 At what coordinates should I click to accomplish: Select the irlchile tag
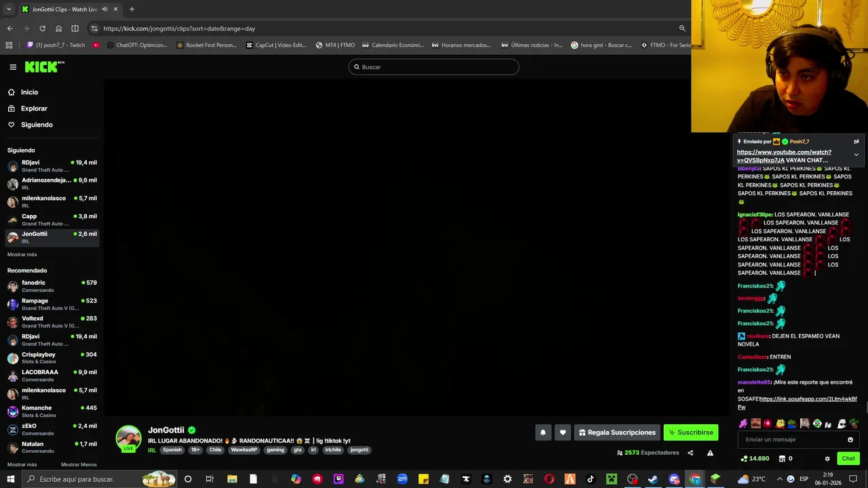333,450
